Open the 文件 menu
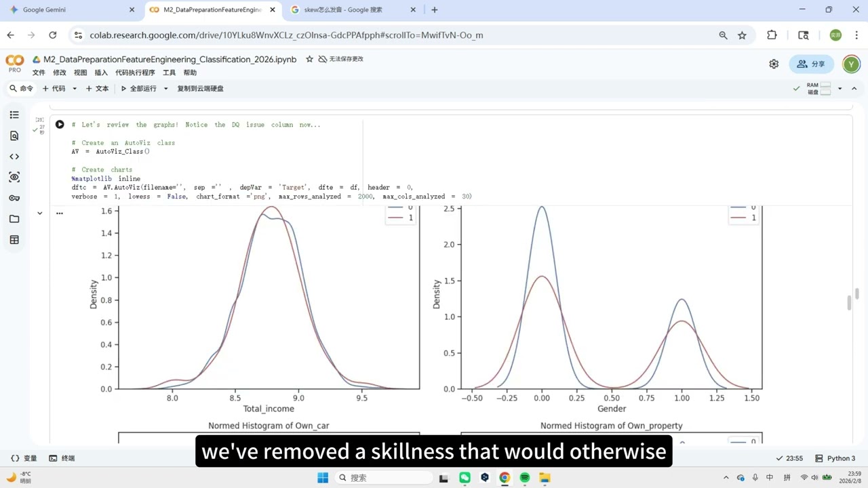The height and width of the screenshot is (488, 868). [39, 73]
